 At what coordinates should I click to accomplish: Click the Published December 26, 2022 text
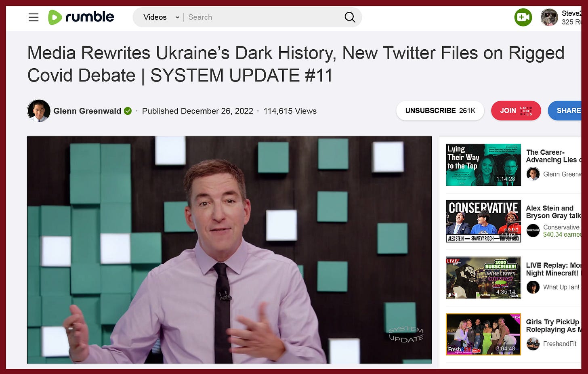tap(197, 111)
